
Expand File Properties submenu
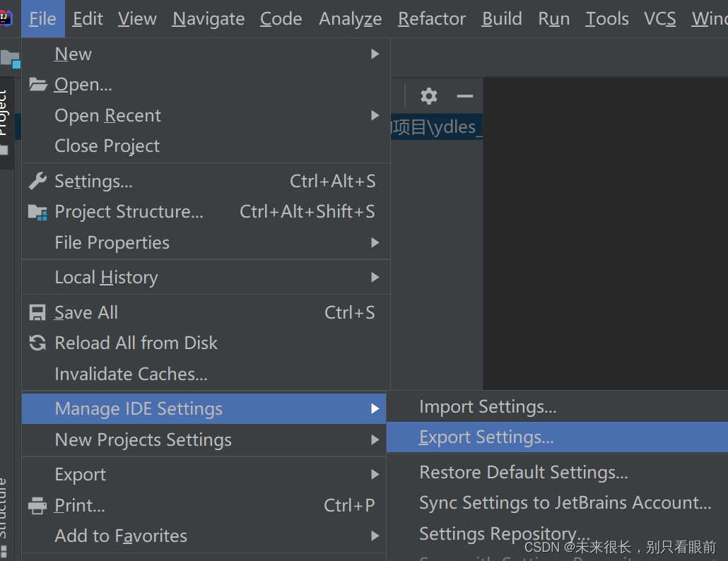point(206,242)
